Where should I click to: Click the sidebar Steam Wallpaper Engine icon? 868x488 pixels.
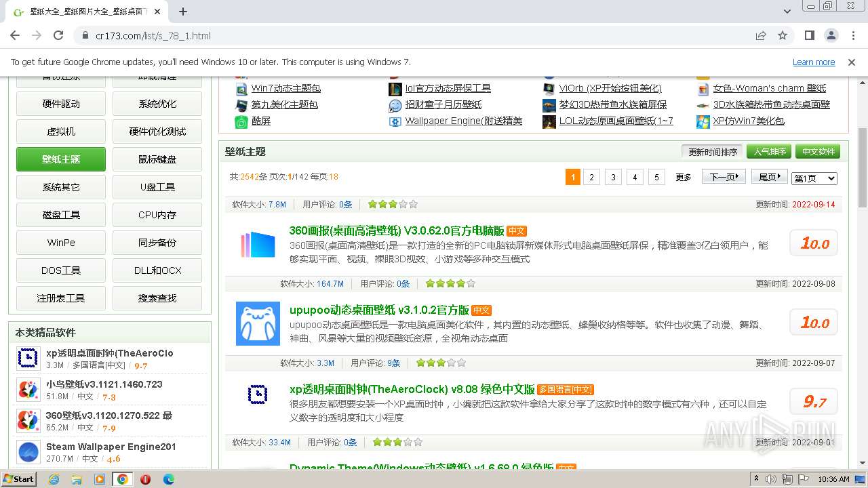point(28,452)
